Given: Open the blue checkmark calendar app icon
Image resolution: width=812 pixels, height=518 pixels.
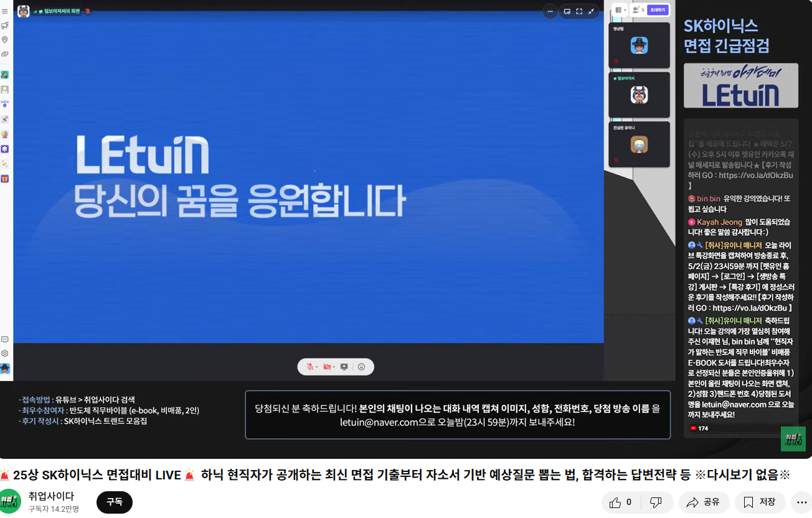Looking at the screenshot, I should click(4, 104).
